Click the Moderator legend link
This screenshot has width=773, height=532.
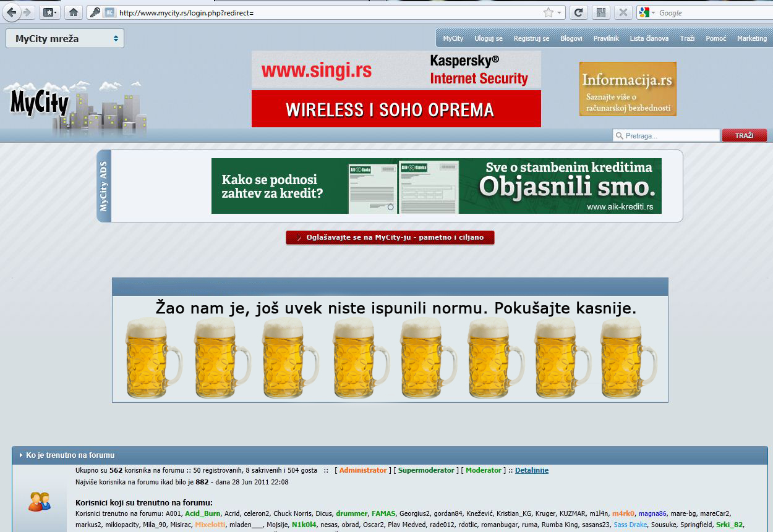tap(484, 470)
